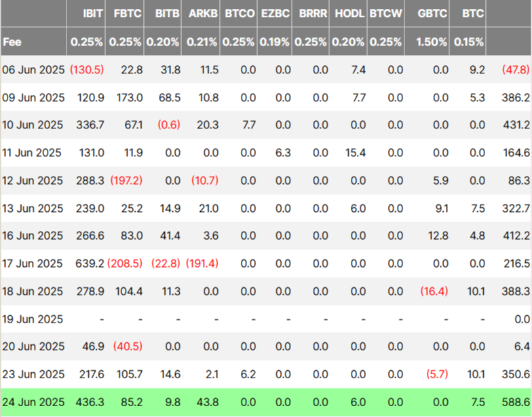This screenshot has width=532, height=417.
Task: Click the total value 412.2
Action: click(516, 236)
